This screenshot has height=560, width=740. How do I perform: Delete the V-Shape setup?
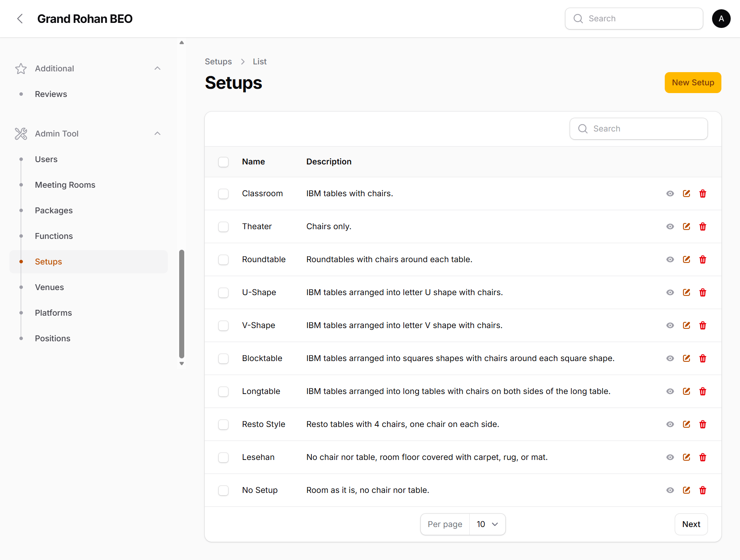coord(703,325)
